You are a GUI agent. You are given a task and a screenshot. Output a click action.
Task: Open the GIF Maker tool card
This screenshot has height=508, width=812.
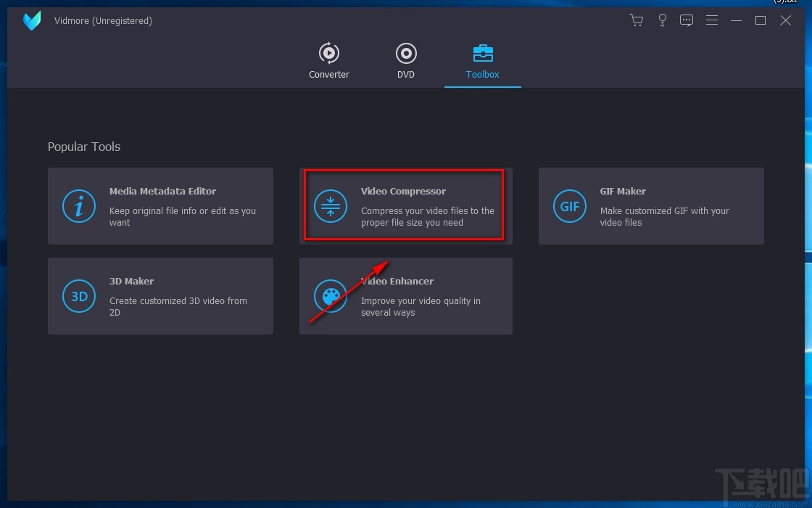(652, 206)
